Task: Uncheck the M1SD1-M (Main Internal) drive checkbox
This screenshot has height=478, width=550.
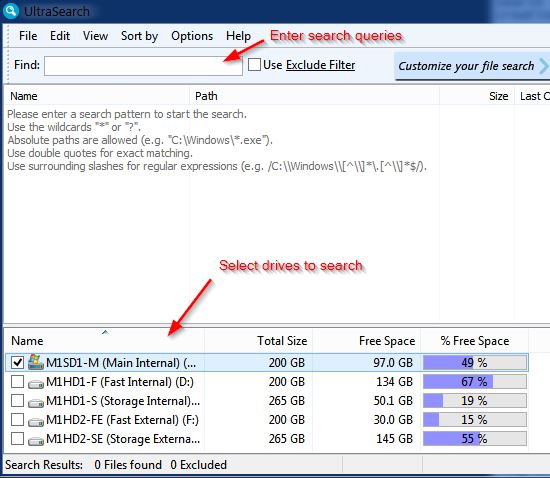Action: click(x=17, y=362)
